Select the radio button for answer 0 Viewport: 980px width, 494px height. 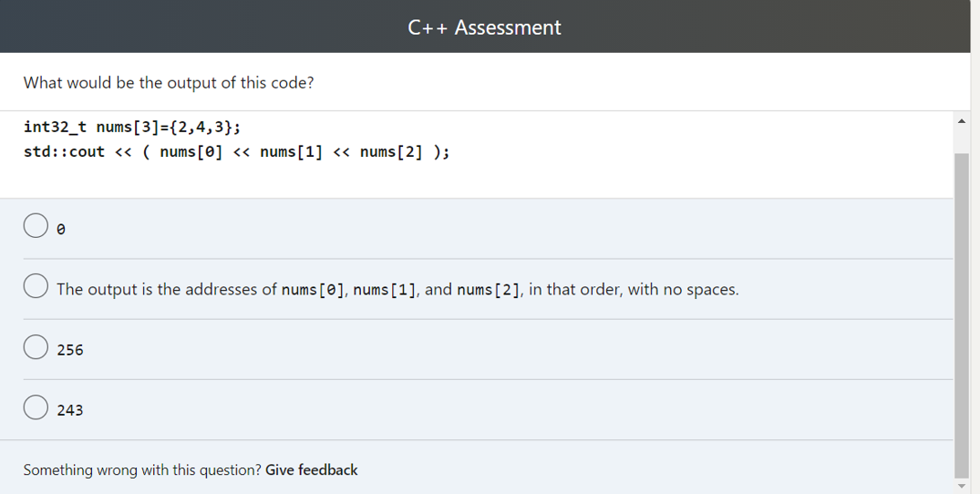point(36,225)
